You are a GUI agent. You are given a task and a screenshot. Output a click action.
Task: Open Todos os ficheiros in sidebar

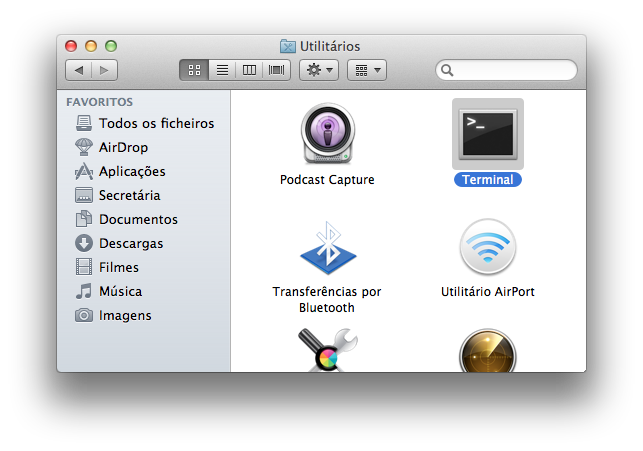(156, 123)
